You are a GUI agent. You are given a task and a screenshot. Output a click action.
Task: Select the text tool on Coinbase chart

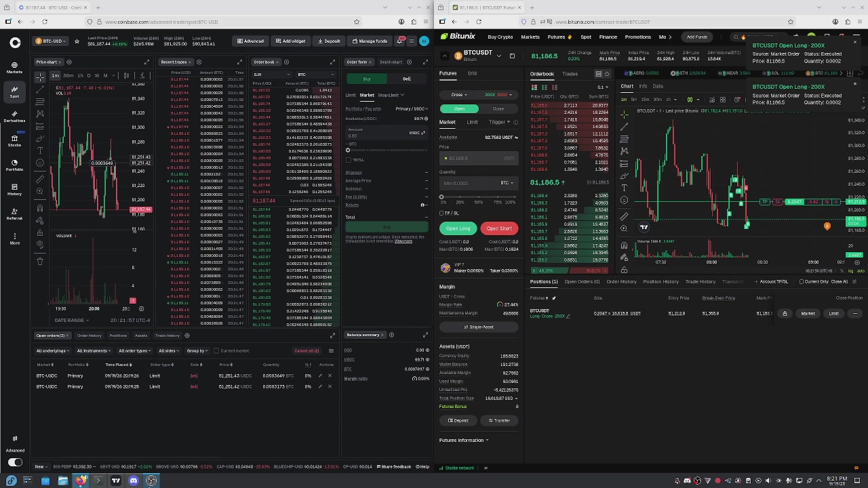[40, 150]
